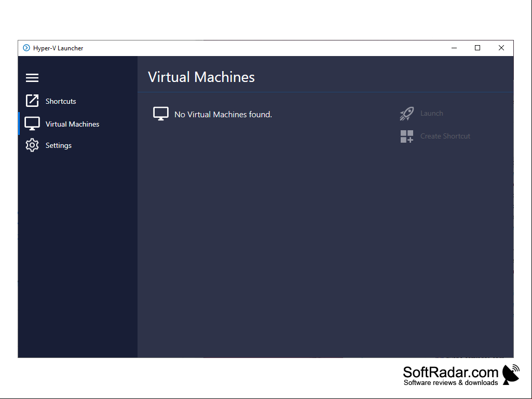Viewport: 532px width, 399px height.
Task: Click the Launch rocket icon
Action: [406, 114]
